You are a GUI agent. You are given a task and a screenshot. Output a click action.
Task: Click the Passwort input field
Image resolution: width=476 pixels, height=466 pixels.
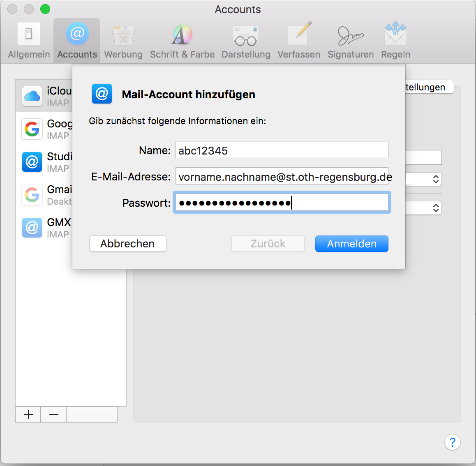coord(282,203)
